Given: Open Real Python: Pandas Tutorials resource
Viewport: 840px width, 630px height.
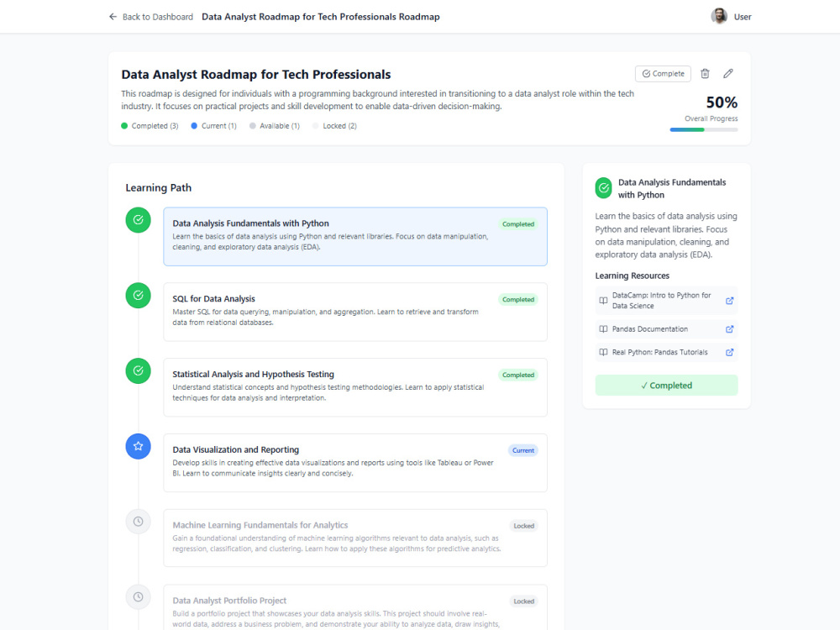Looking at the screenshot, I should 666,352.
